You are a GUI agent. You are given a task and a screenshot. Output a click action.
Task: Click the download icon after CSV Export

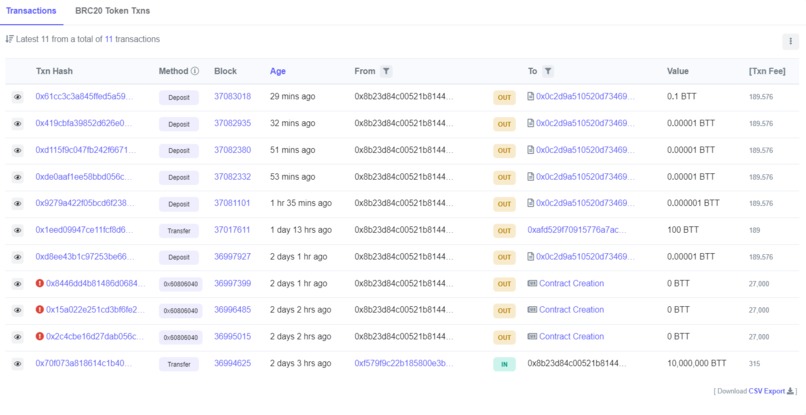click(790, 391)
